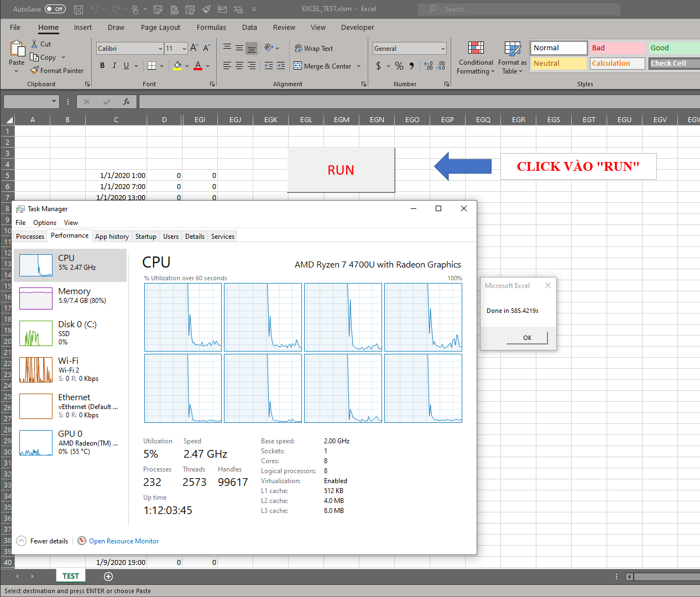
Task: Click the Cut scissors icon
Action: point(34,44)
